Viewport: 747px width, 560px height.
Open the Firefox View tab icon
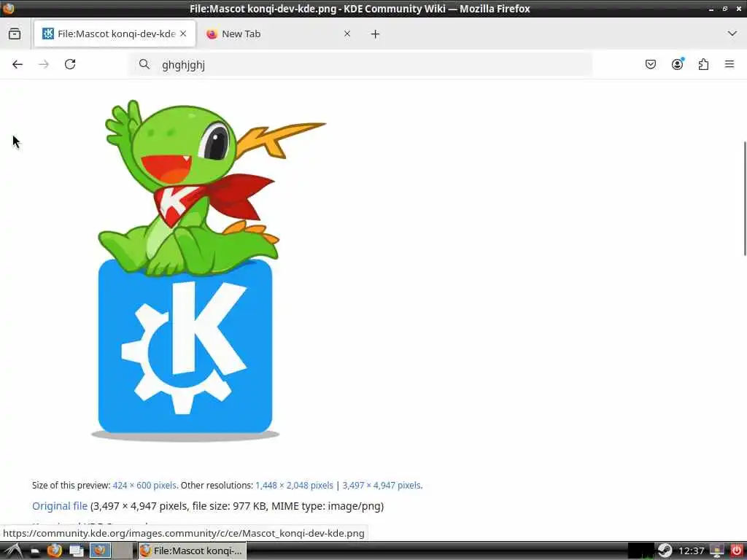(x=15, y=34)
